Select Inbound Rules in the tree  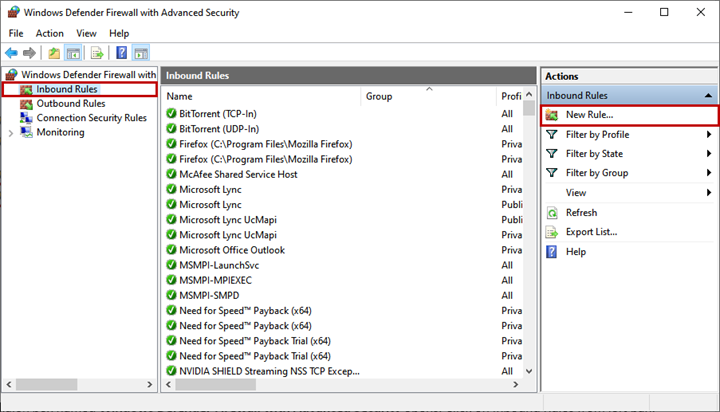(x=67, y=89)
